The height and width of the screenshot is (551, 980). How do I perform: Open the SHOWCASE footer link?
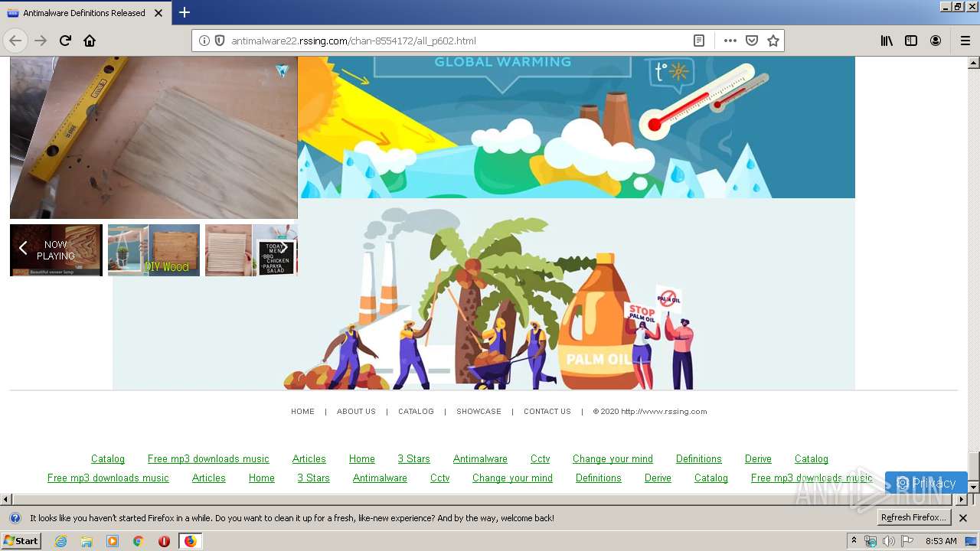pos(479,412)
